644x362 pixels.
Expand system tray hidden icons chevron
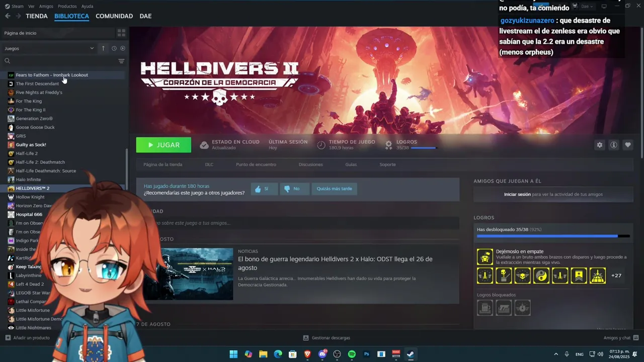coord(556,354)
